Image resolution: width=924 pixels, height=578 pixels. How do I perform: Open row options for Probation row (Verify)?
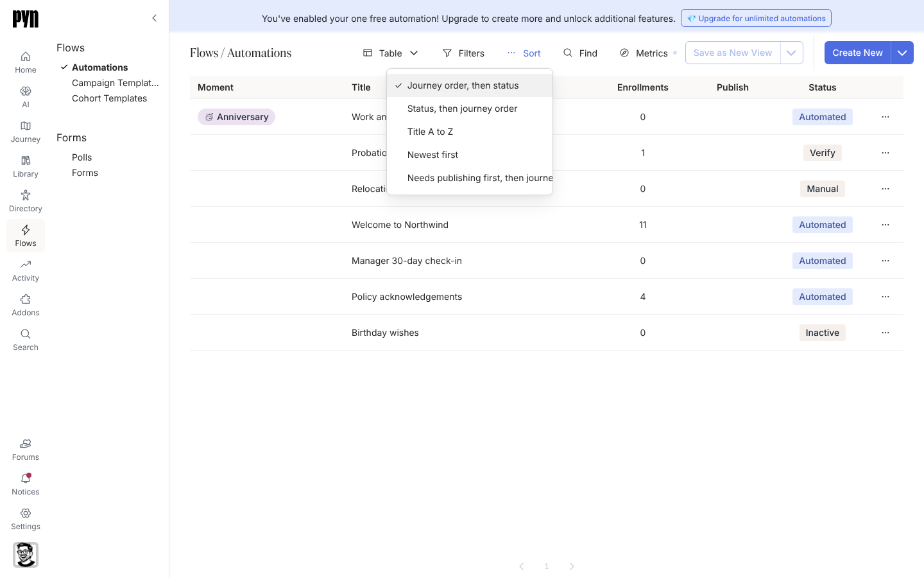(886, 153)
